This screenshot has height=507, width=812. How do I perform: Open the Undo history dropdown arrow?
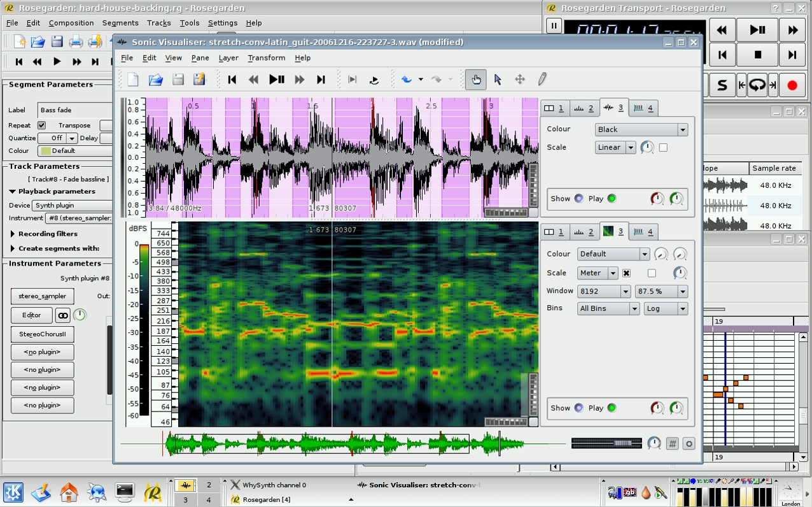pyautogui.click(x=421, y=80)
